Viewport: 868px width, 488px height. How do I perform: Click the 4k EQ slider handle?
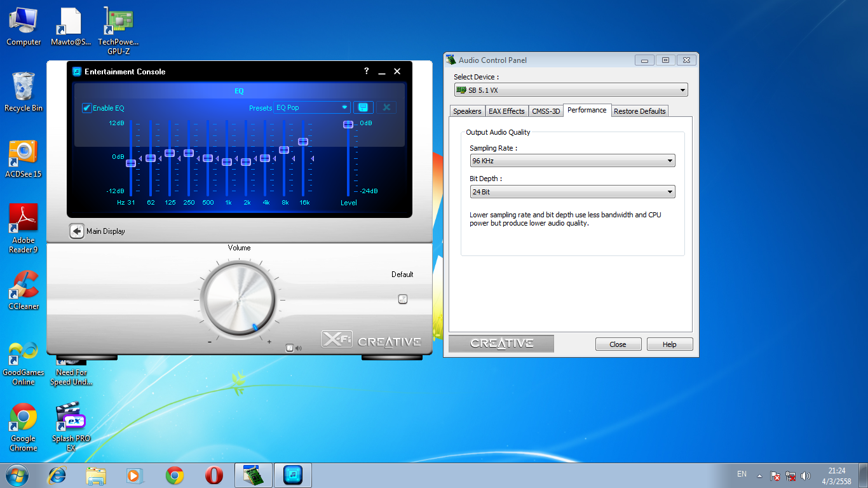point(265,158)
